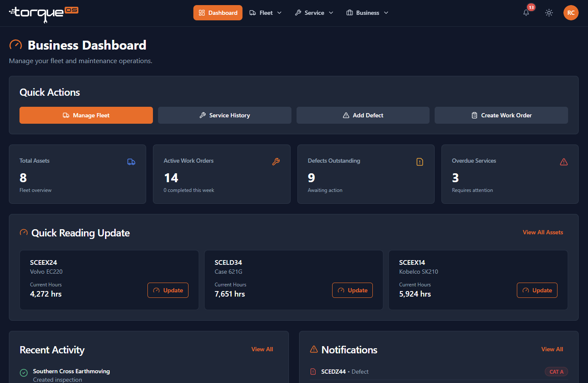Click the 'Awaiting action' text
Image resolution: width=588 pixels, height=383 pixels.
coord(325,190)
